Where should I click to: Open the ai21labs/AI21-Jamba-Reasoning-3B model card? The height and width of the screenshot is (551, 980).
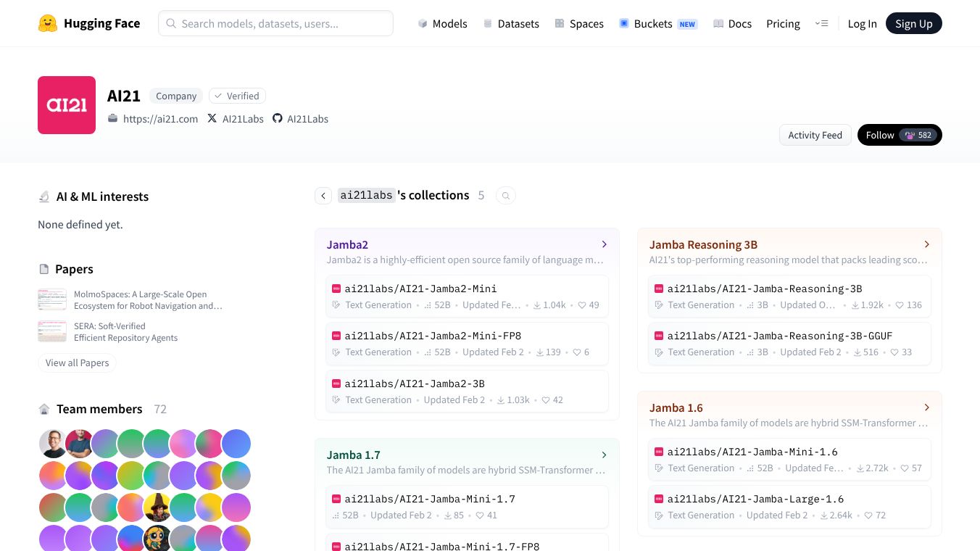tap(789, 296)
